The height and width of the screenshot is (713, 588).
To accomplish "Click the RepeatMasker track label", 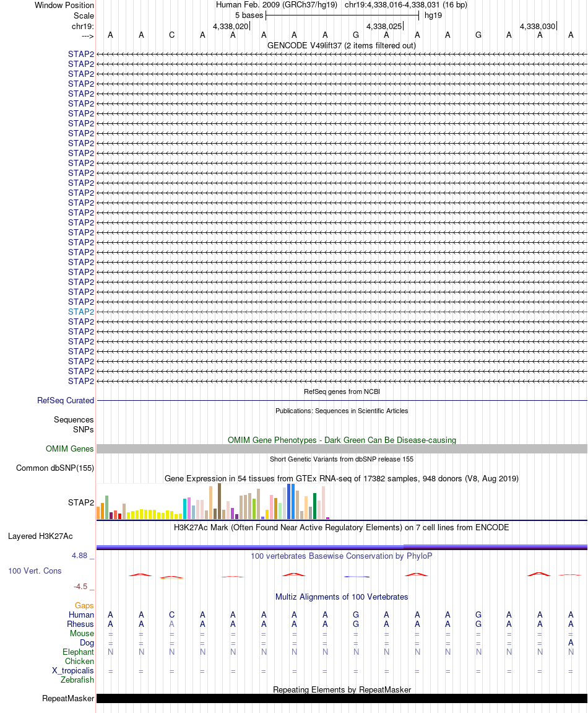I will pos(68,699).
